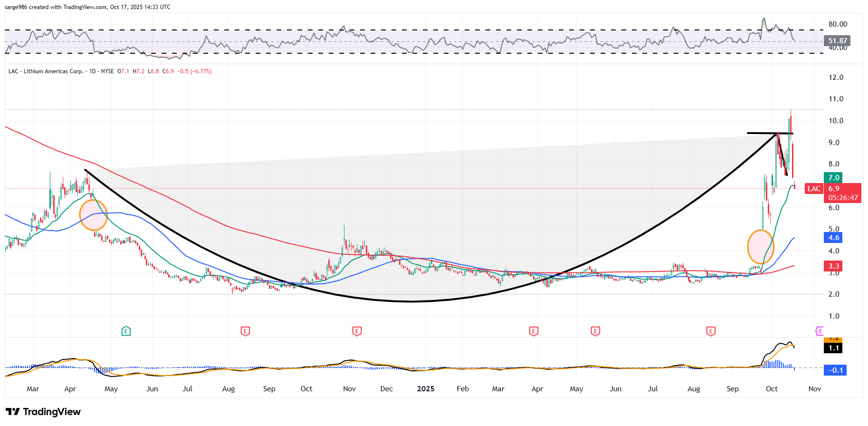Select the orange circle annotation near May 2024
The image size is (868, 426).
[x=94, y=215]
